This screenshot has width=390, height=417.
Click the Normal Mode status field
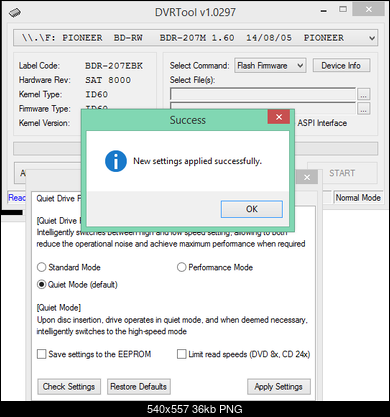coord(358,198)
